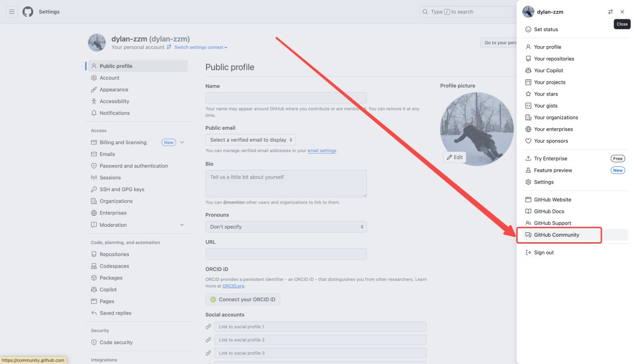Image resolution: width=634 pixels, height=364 pixels.
Task: Click the Your Copilot icon in menu
Action: (x=528, y=71)
